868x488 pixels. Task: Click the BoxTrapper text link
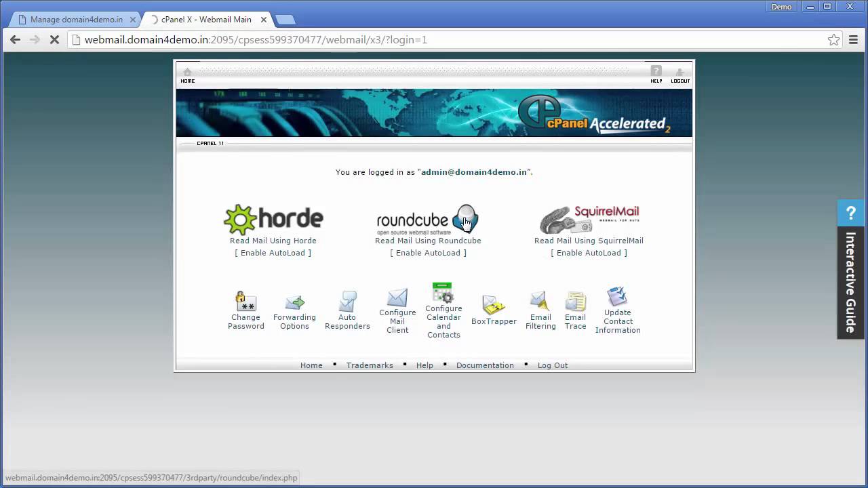[494, 321]
